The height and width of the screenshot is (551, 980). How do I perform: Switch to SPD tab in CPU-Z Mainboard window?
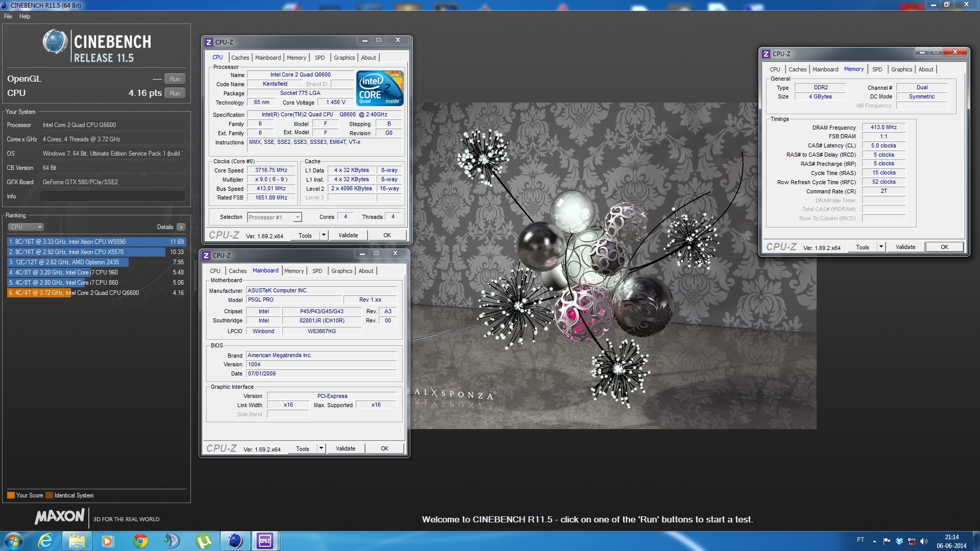(317, 271)
